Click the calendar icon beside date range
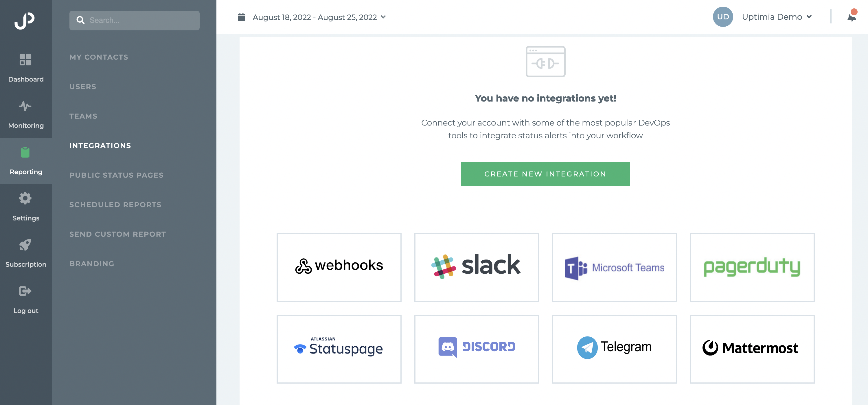Screen dimensions: 868x405 241,17
